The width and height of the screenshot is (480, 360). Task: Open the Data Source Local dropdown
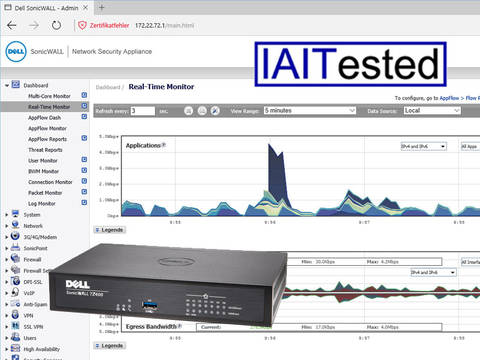(x=432, y=111)
